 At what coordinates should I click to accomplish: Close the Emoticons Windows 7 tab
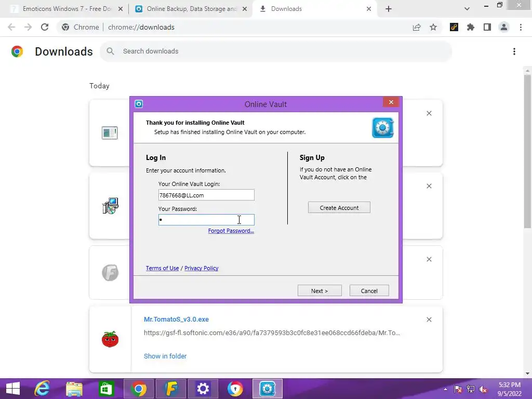tap(121, 9)
